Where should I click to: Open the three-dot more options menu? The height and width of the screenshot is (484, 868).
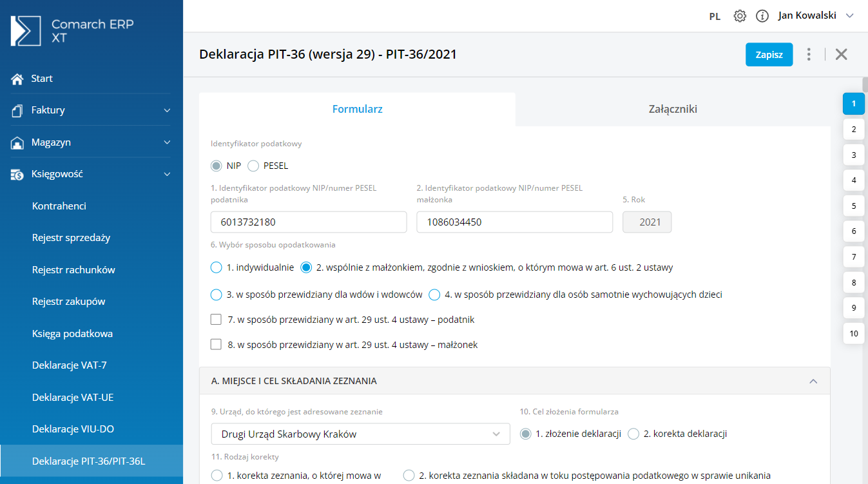point(809,55)
